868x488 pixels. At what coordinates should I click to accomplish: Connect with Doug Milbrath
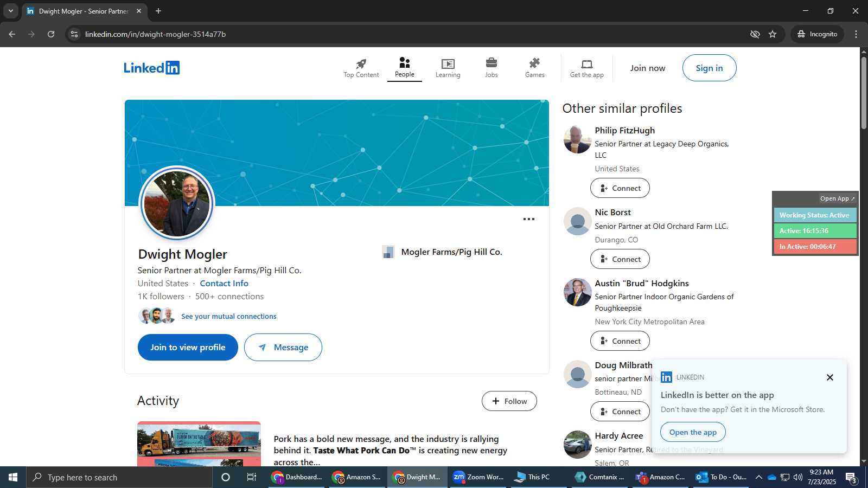pyautogui.click(x=620, y=412)
